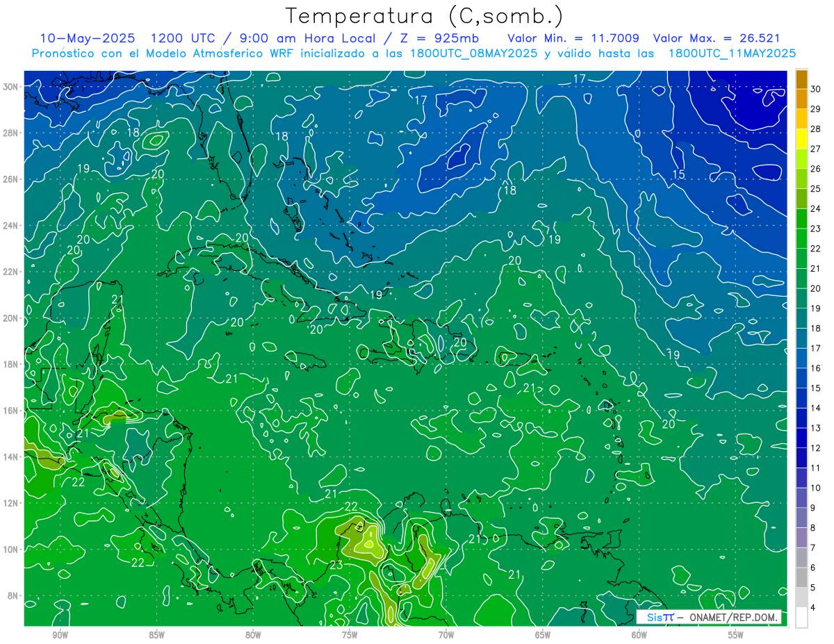Click the "23" contour label on the map
Viewport: 834px width, 644px height.
click(x=336, y=565)
